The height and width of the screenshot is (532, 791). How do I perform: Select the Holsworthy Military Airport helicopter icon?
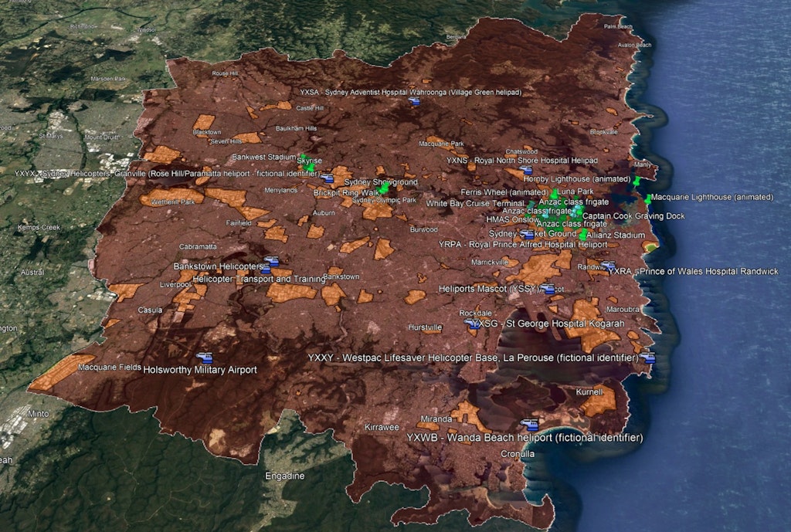tap(205, 357)
